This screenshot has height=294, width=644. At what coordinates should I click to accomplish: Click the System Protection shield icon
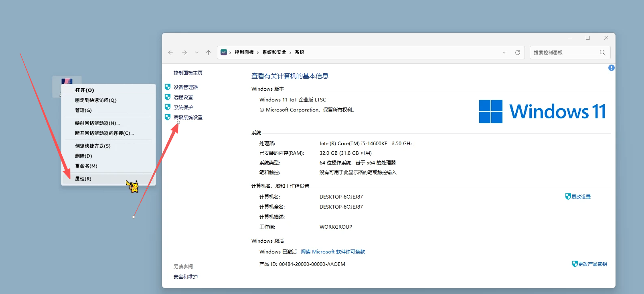[x=168, y=107]
